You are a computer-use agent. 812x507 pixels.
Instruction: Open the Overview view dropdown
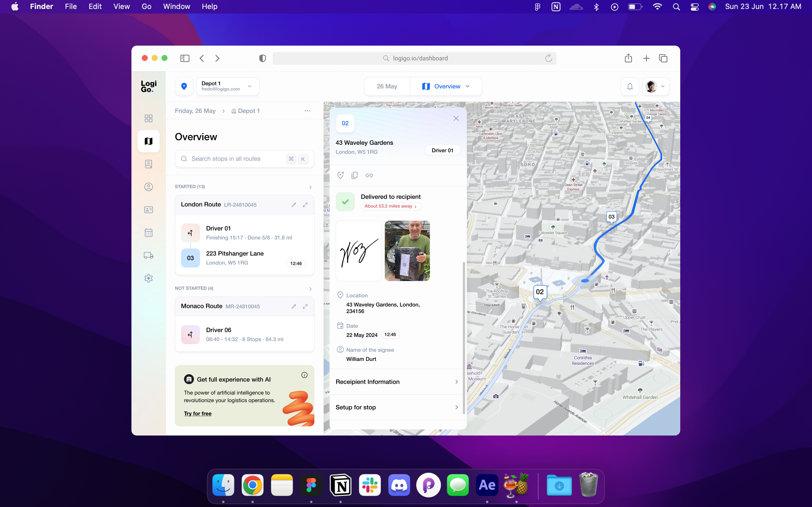tap(446, 86)
